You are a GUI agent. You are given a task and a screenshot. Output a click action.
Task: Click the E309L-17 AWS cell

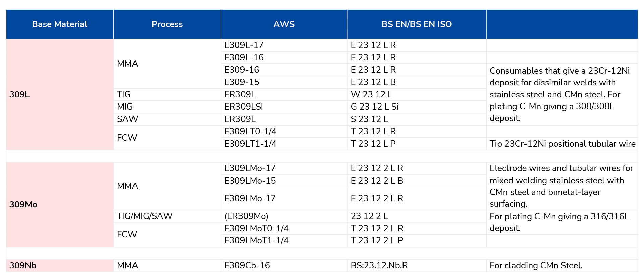click(x=284, y=45)
